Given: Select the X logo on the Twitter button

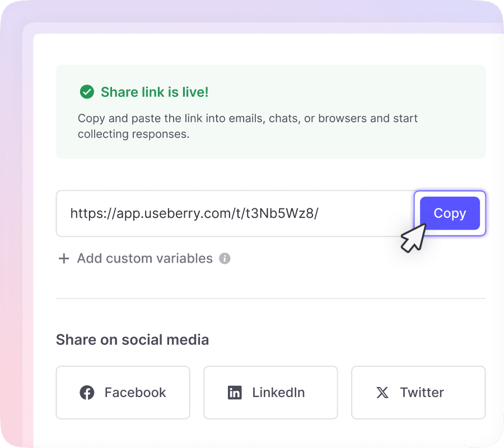Looking at the screenshot, I should tap(382, 393).
